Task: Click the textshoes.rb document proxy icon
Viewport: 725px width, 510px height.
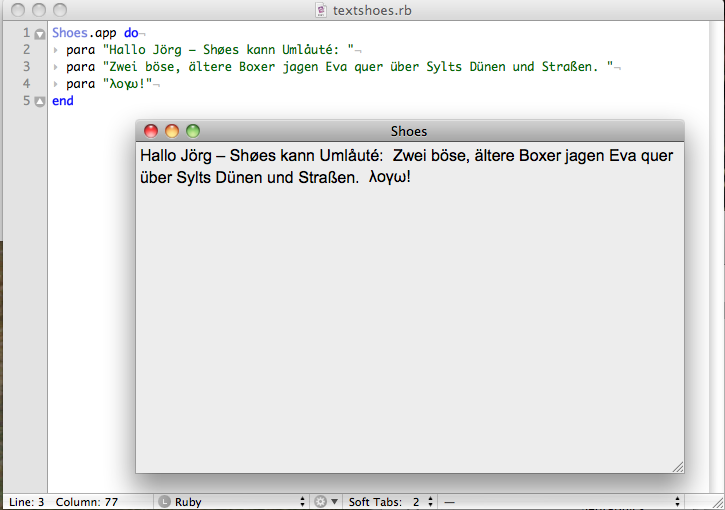Action: [321, 10]
